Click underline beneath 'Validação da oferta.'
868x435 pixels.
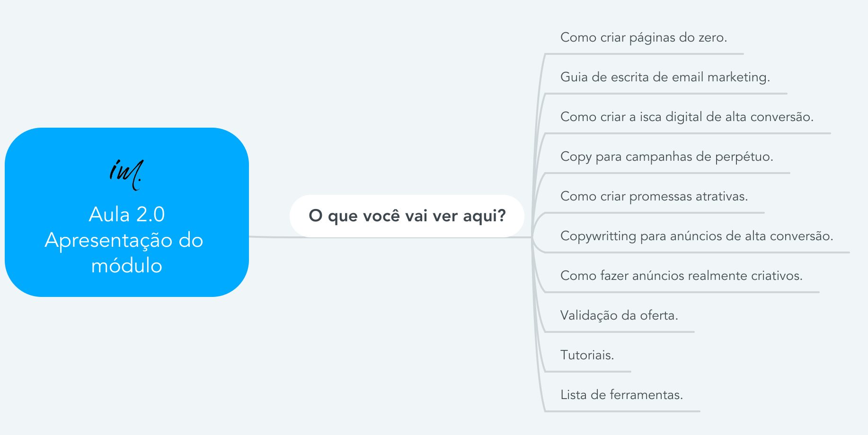620,332
